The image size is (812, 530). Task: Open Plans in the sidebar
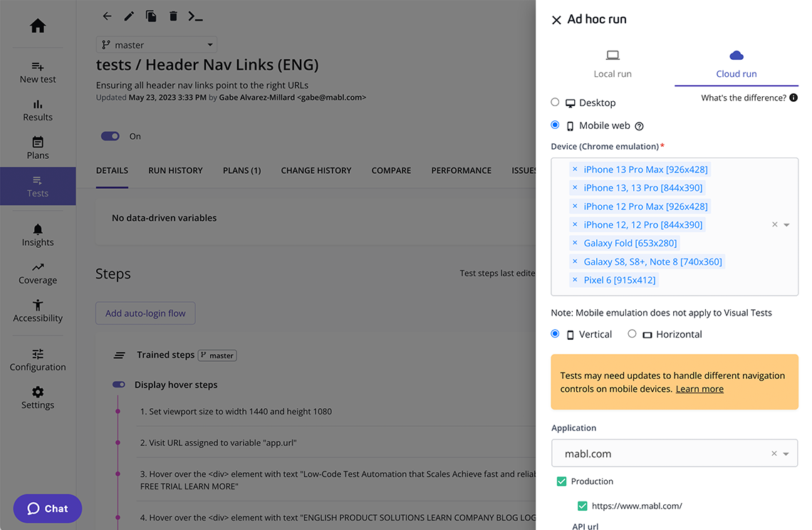tap(38, 148)
